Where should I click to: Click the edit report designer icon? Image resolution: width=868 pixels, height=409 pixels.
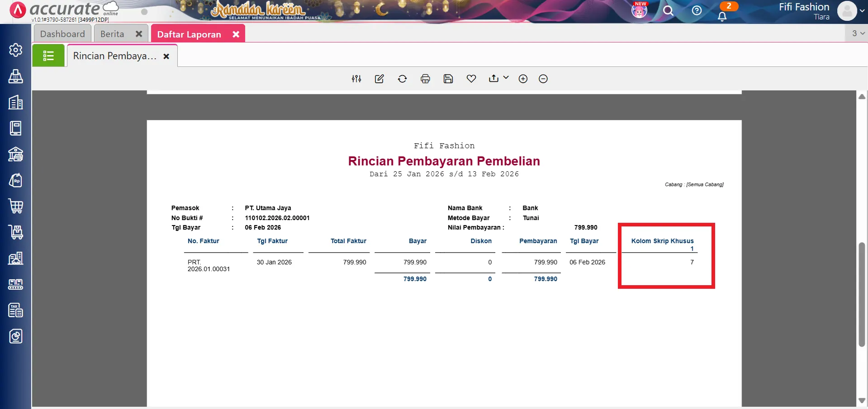pos(379,79)
